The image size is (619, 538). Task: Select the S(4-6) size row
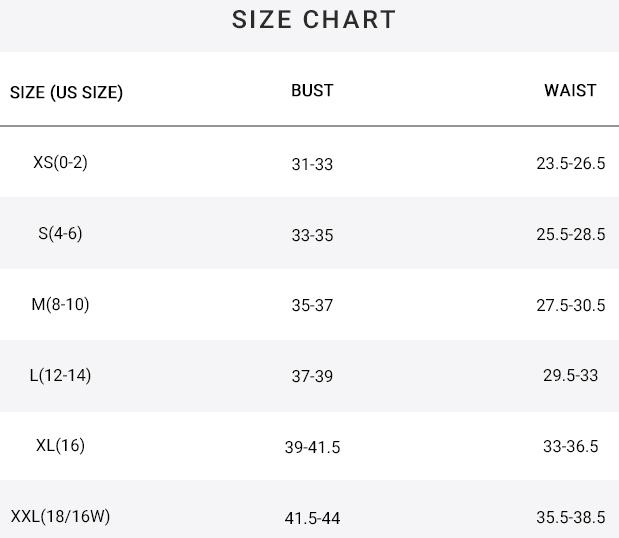(x=60, y=233)
